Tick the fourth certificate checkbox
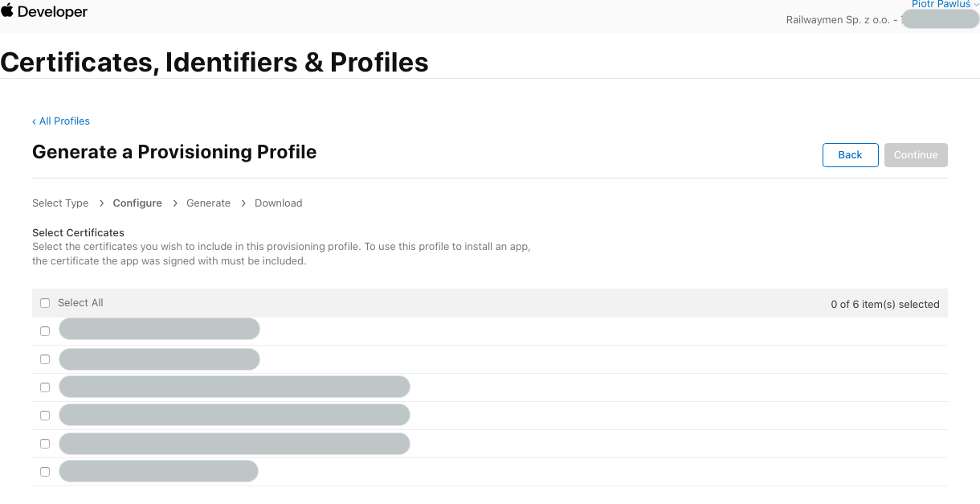 [45, 416]
